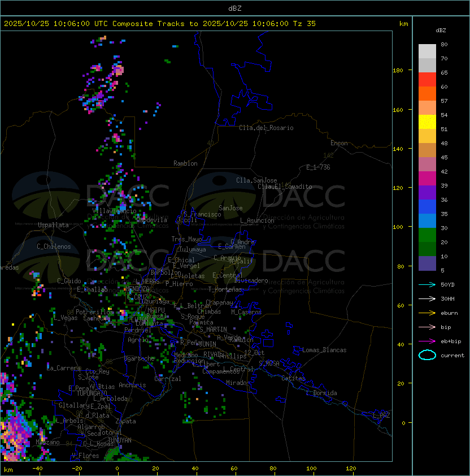Click the 'dBZ' heading above the color scale
Viewport: 470px width, 476px height.
[x=441, y=31]
